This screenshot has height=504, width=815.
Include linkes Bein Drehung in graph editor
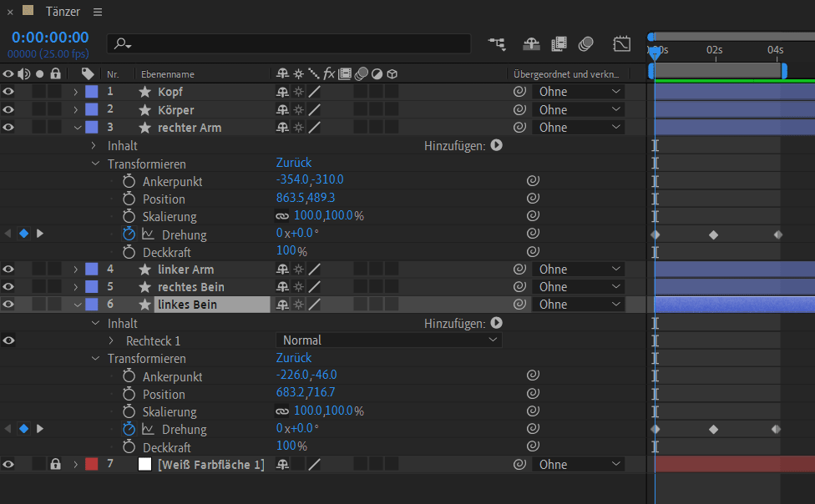tap(148, 429)
